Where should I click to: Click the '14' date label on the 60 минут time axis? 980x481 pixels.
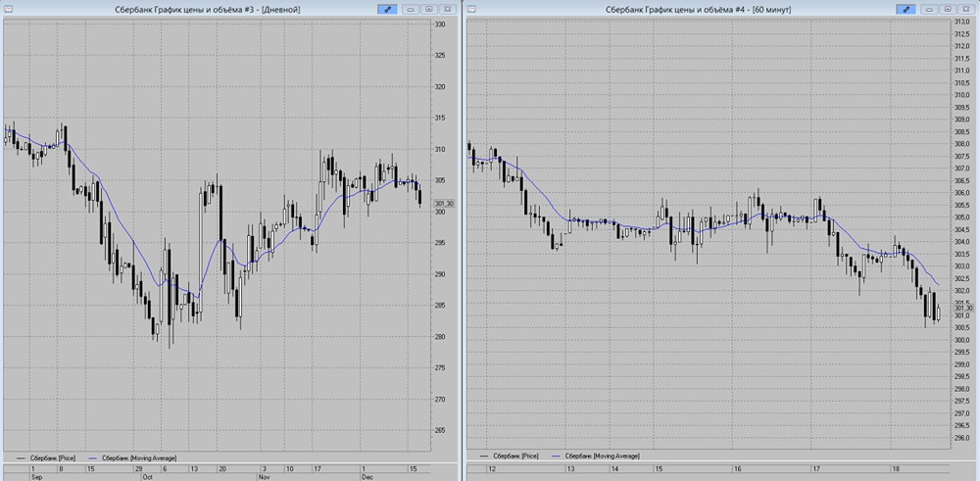click(615, 468)
